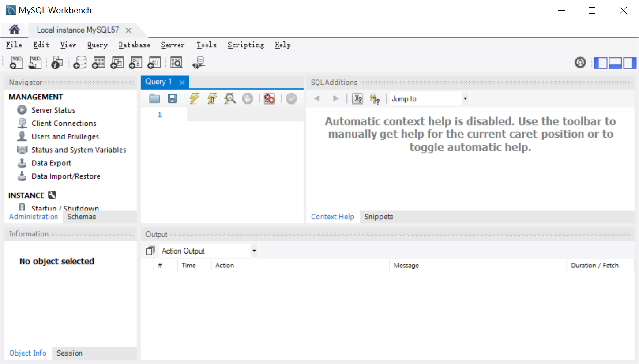Search table data icon
639x364 pixels.
point(176,63)
